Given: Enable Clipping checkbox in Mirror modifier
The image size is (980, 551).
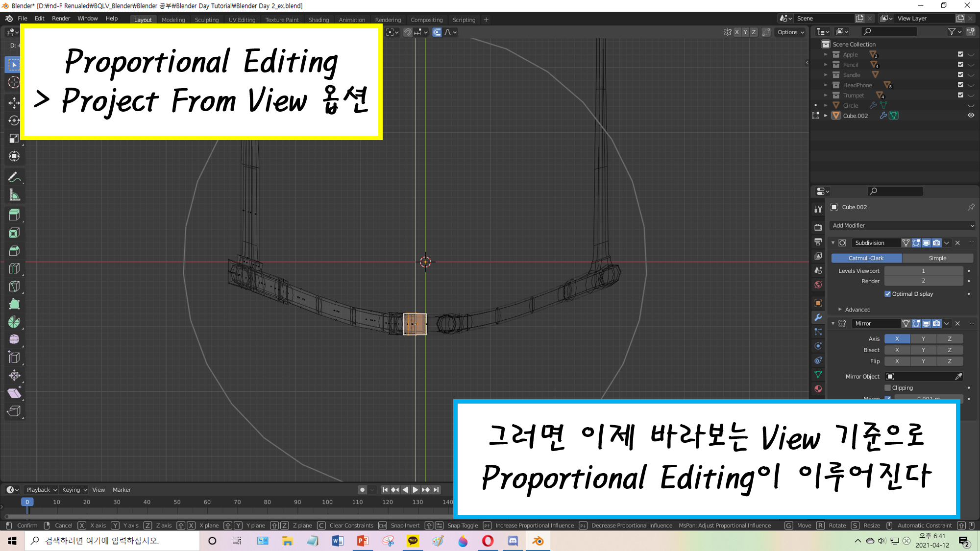Looking at the screenshot, I should coord(887,388).
